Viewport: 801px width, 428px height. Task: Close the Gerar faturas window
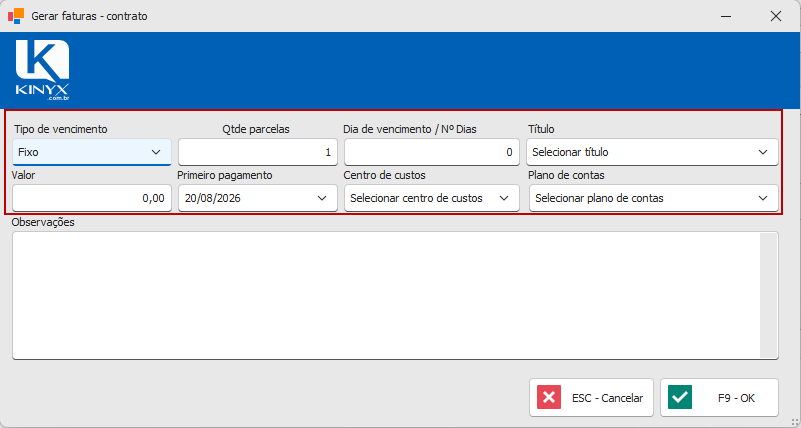[x=775, y=16]
